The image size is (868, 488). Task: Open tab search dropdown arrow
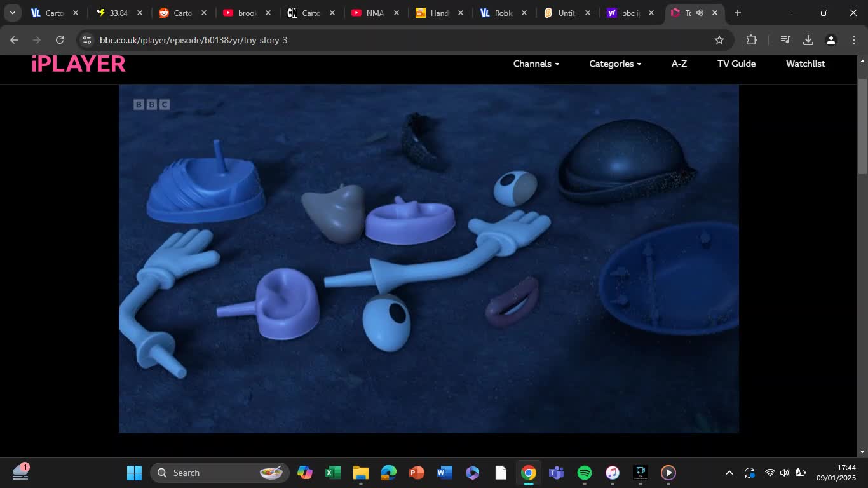(12, 13)
